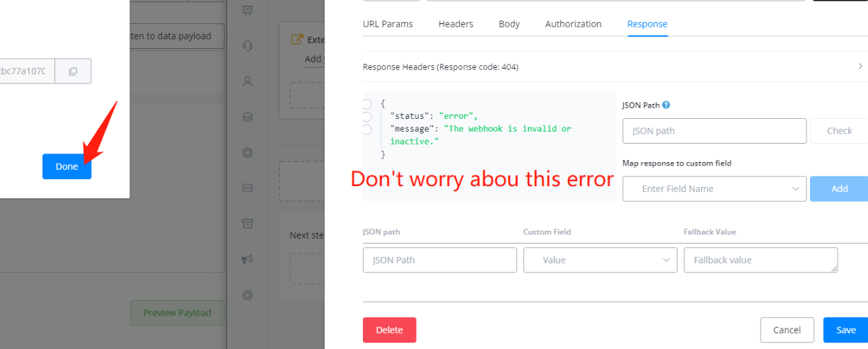Click the red Delete button
The width and height of the screenshot is (868, 349).
(389, 330)
